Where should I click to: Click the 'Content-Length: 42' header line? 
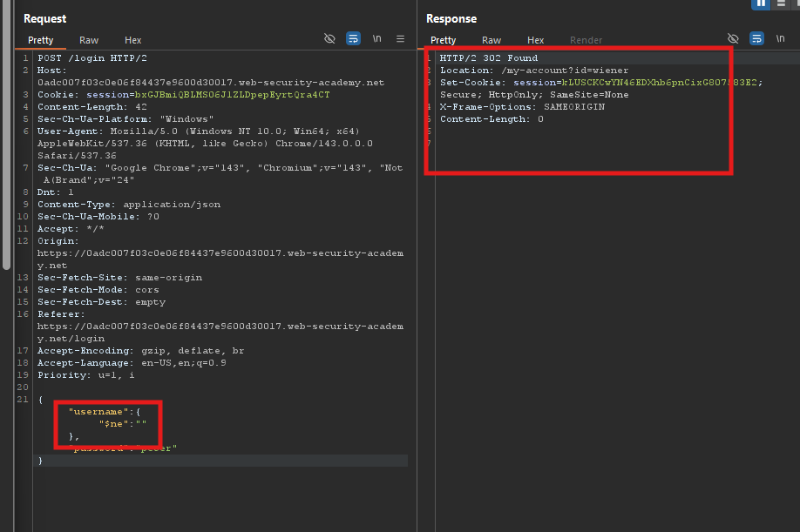(92, 107)
